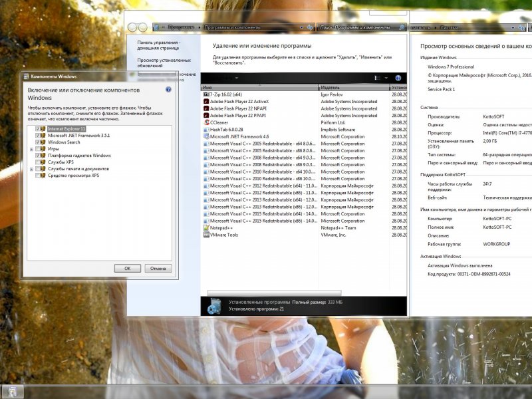
Task: Click the breadcrumb arrow before Система
Action: 436,28
